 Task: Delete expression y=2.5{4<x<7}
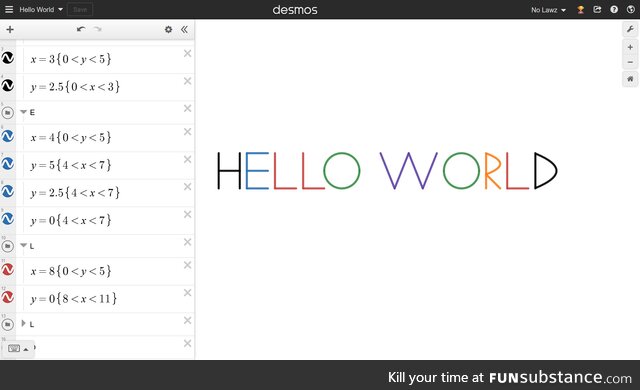(x=187, y=187)
